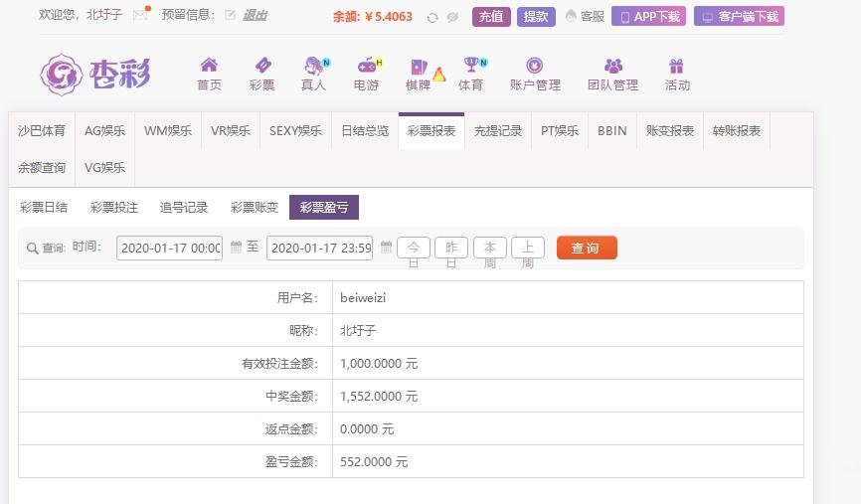Switch to 充提记录 tab
The width and height of the screenshot is (861, 504).
point(498,130)
